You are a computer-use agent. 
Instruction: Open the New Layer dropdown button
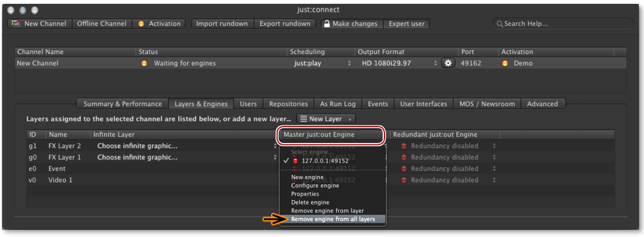tap(326, 119)
